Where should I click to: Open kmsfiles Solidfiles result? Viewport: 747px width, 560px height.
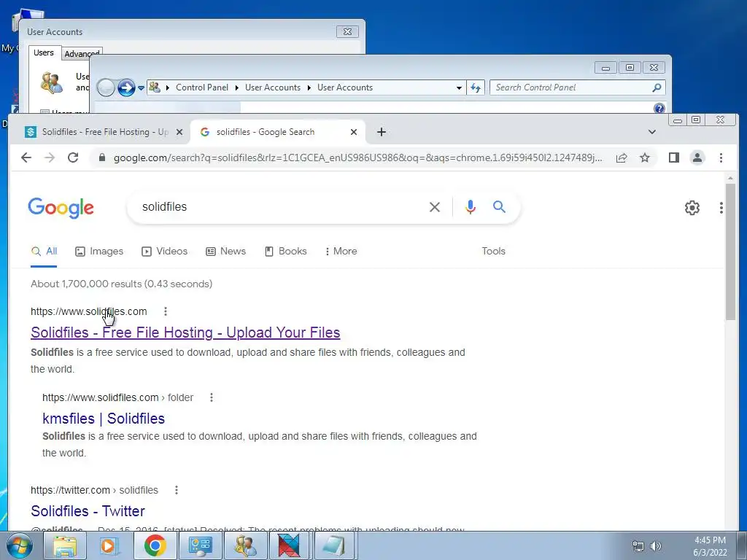point(104,418)
